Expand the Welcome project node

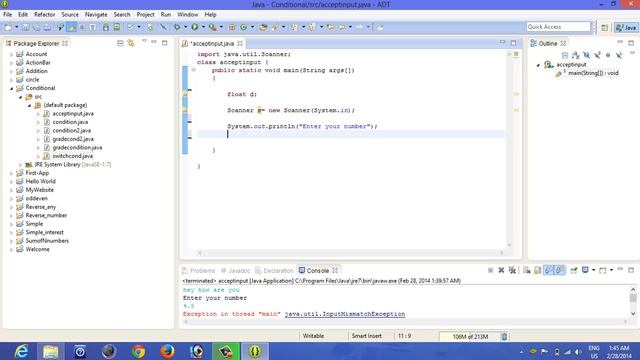[x=11, y=249]
